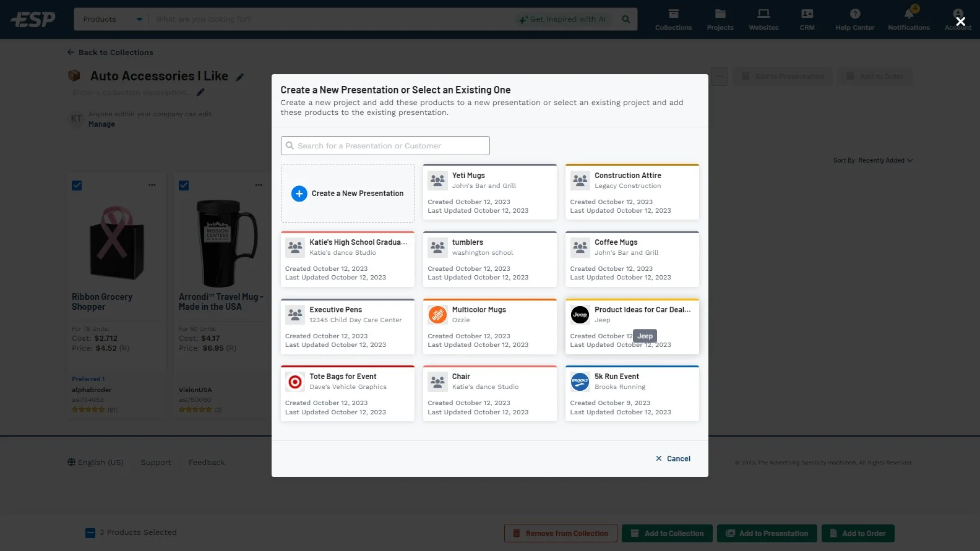
Task: Toggle Ribbon Grocery Shopper checkbox
Action: pyautogui.click(x=77, y=186)
